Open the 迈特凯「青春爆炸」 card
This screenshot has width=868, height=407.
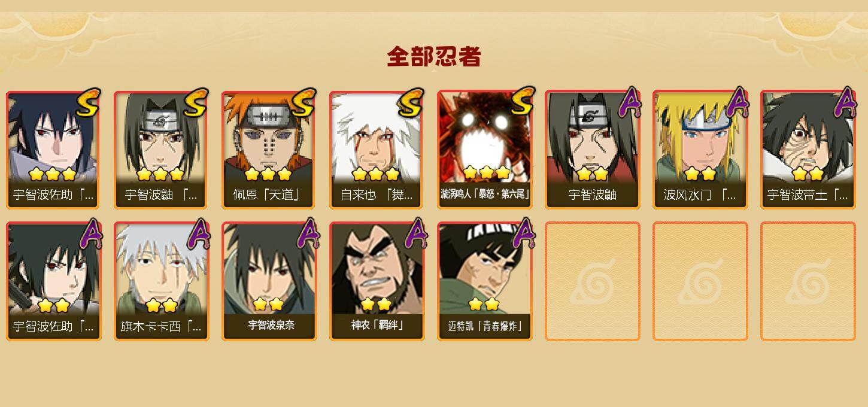pos(484,281)
